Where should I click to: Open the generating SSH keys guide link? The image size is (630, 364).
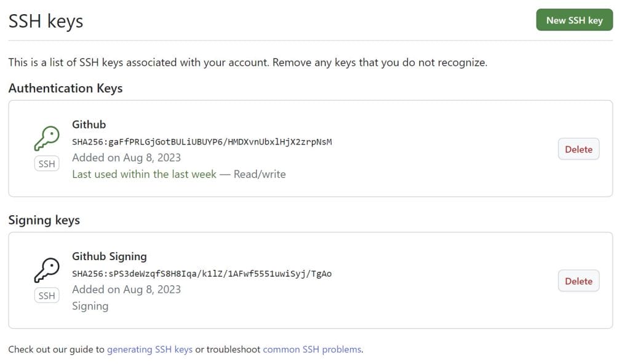[x=150, y=349]
